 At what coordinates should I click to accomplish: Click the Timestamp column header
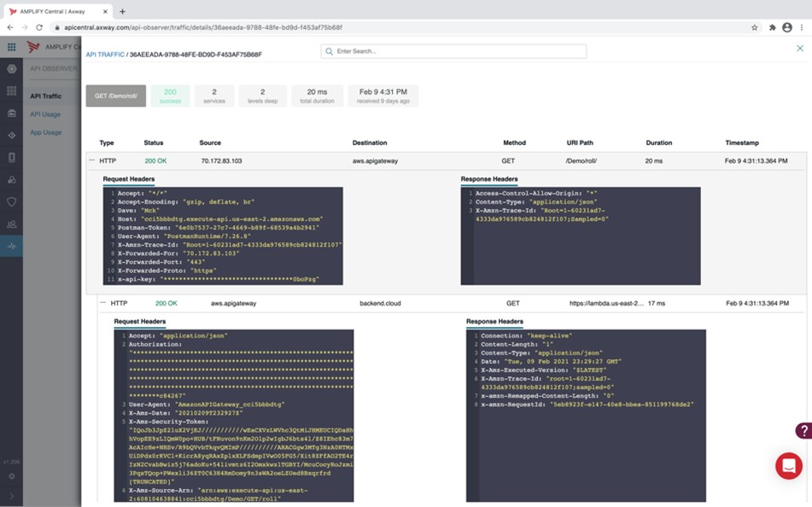742,143
